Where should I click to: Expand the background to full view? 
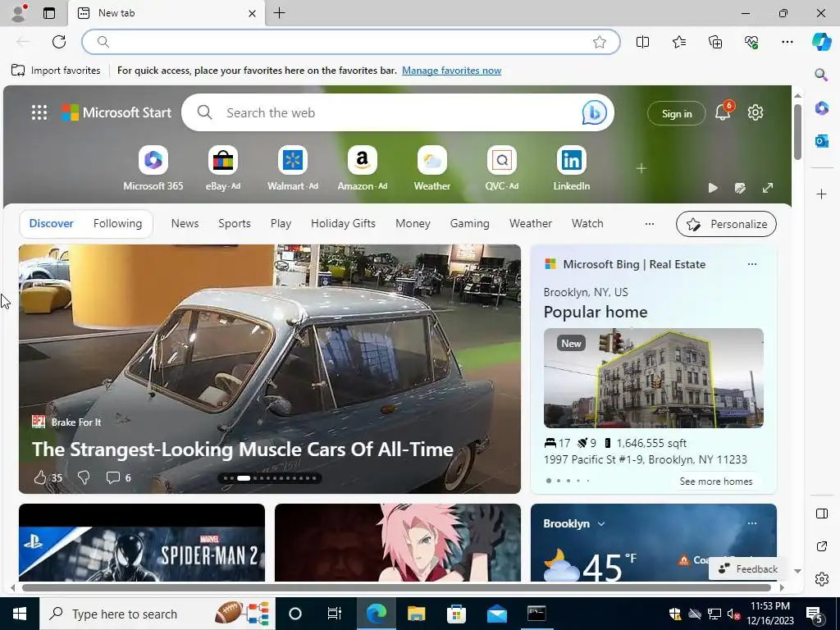pyautogui.click(x=768, y=188)
